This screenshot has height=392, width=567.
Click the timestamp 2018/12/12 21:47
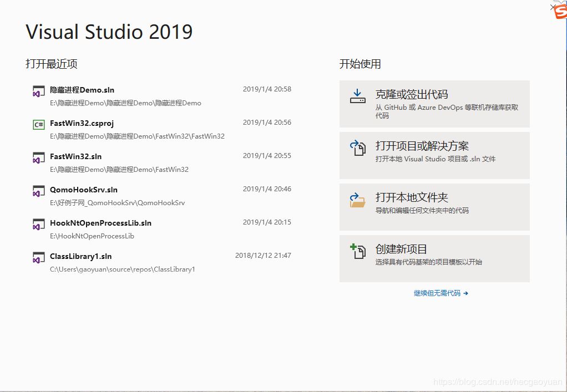(263, 256)
